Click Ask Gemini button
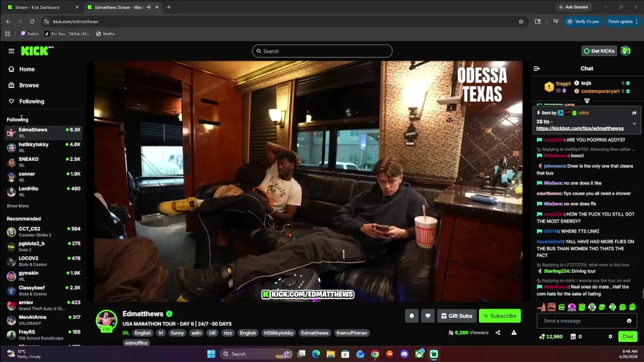The height and width of the screenshot is (362, 644). coord(573,7)
